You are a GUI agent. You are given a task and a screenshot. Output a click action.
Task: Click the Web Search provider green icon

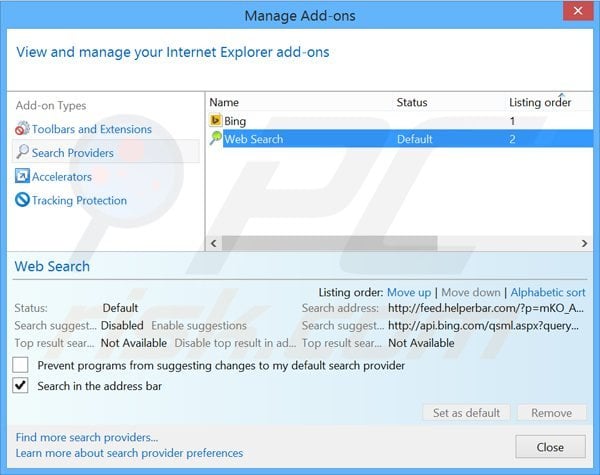(215, 138)
